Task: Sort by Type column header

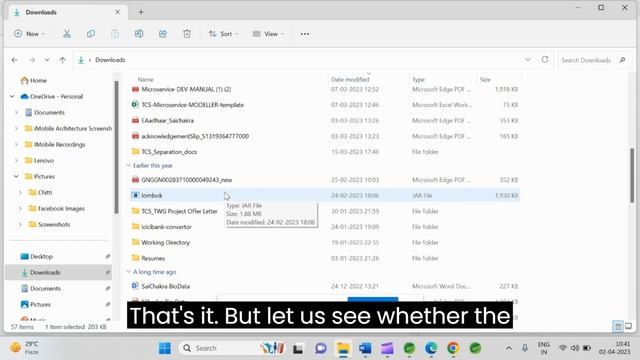Action: [418, 80]
